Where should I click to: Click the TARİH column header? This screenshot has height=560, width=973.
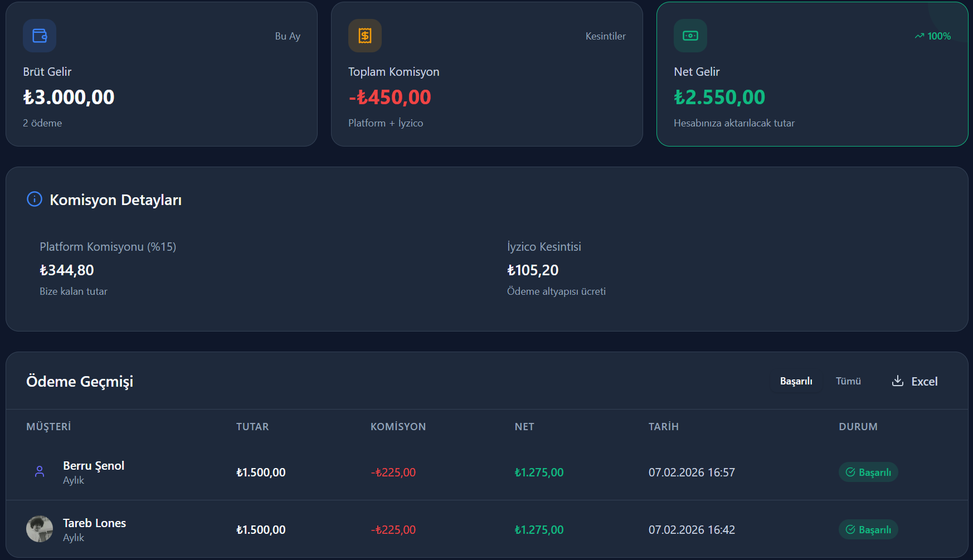click(663, 427)
